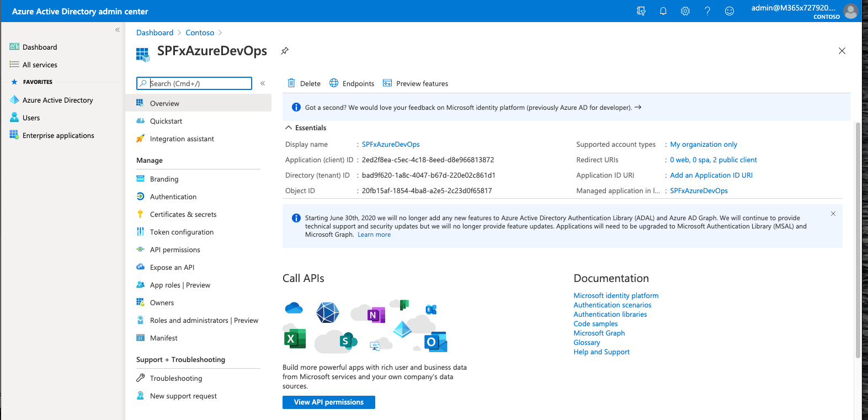Click the help question mark icon
This screenshot has width=868, height=420.
[707, 11]
